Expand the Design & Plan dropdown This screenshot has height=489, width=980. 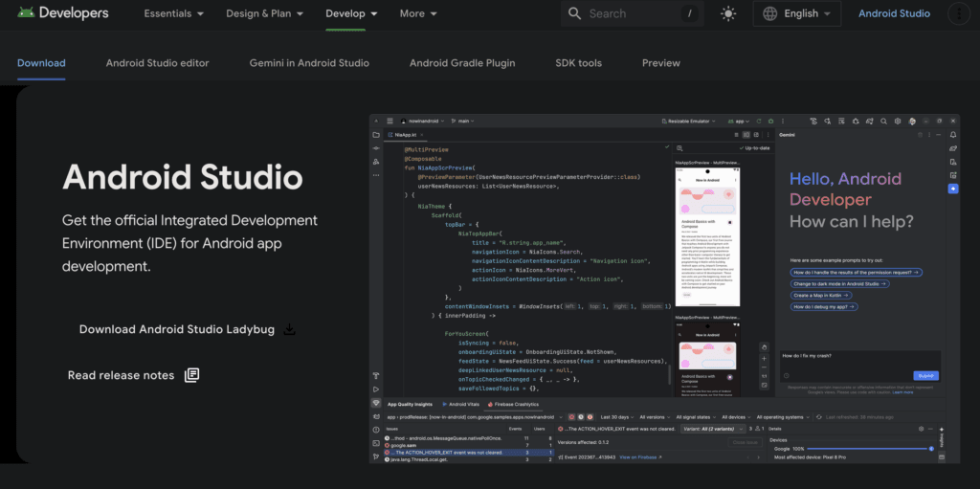tap(264, 13)
